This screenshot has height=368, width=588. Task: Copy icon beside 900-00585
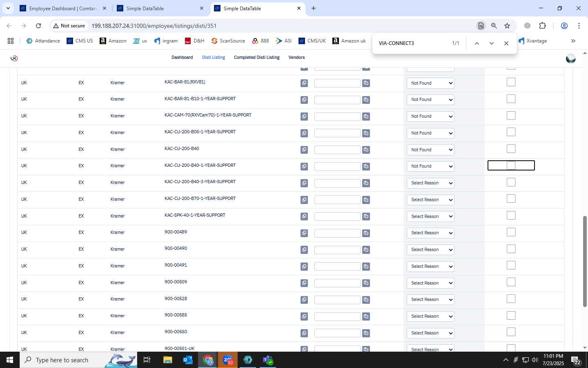(304, 316)
